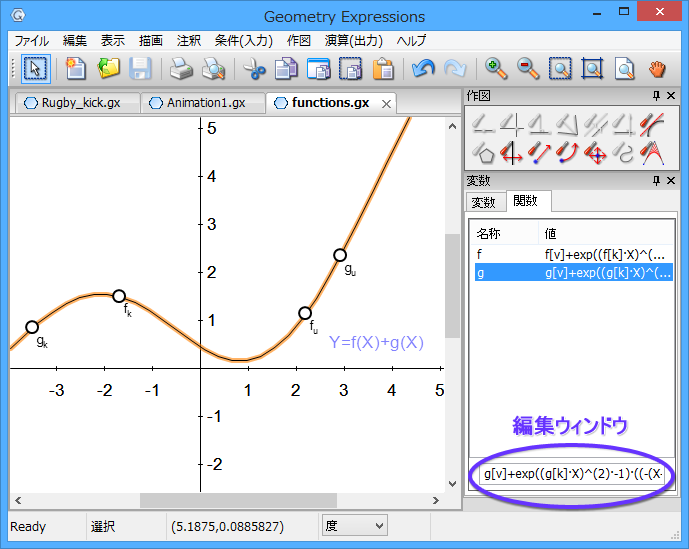
Task: Select the Y=f(X)+g(X) curve label
Action: 376,342
